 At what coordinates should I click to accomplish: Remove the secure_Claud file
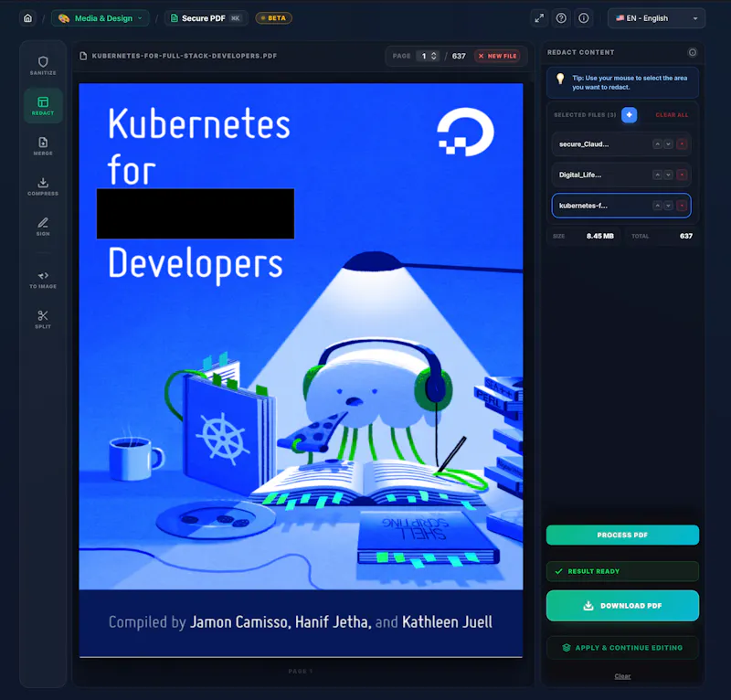[x=682, y=144]
